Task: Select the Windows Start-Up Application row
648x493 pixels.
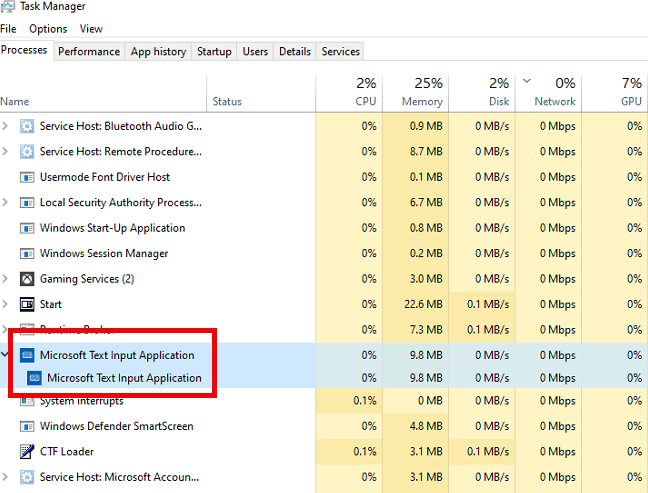Action: tap(324, 228)
